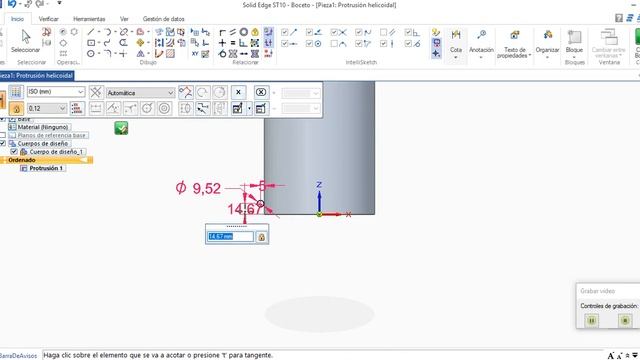The width and height of the screenshot is (640, 360).
Task: Click the polyline dimension icon right of Automática
Action: point(186,92)
